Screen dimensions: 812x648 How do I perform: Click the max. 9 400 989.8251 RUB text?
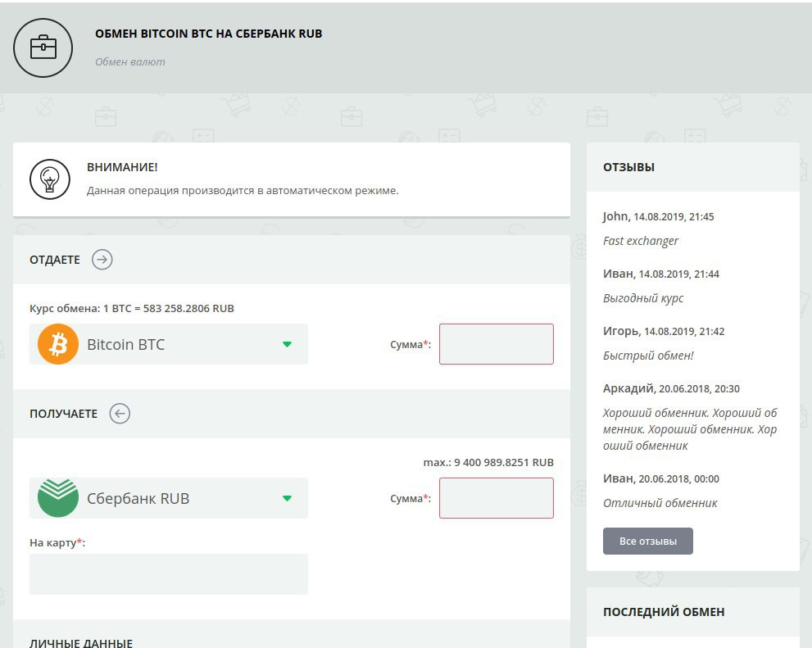[488, 462]
